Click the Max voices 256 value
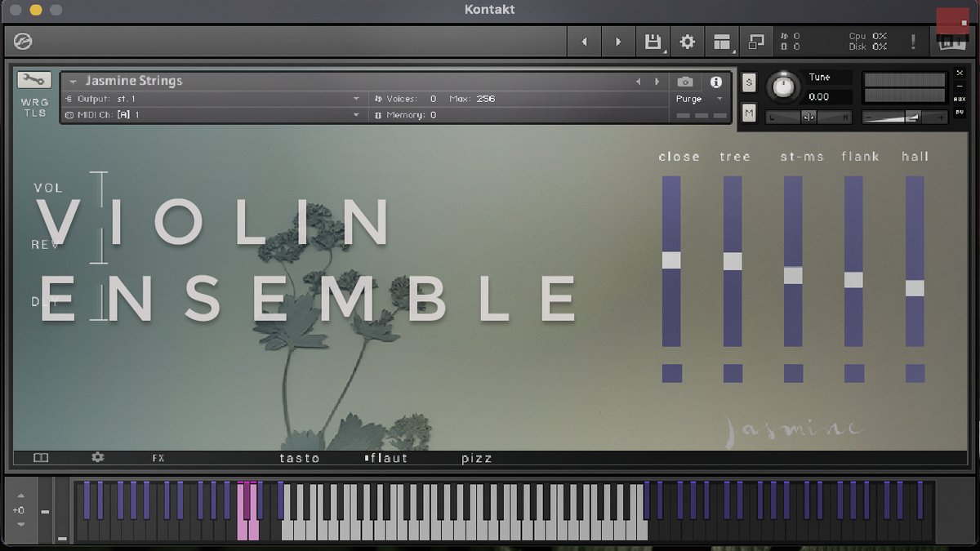980x551 pixels. coord(485,99)
